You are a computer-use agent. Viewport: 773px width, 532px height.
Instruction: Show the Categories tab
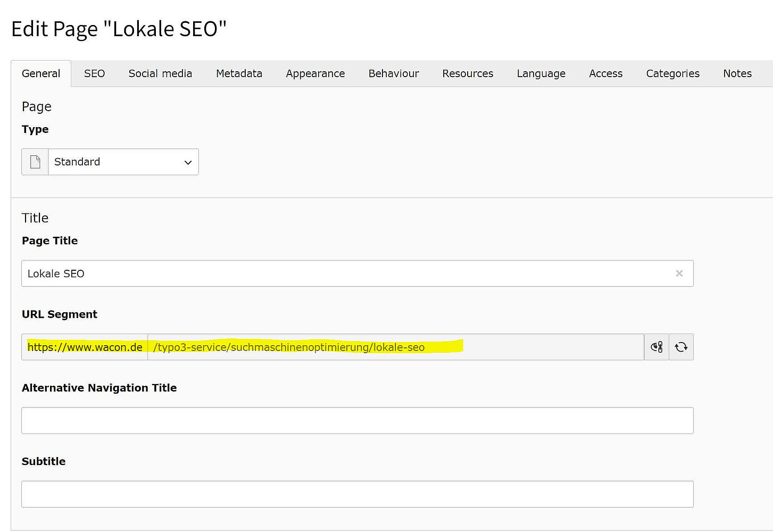tap(672, 73)
